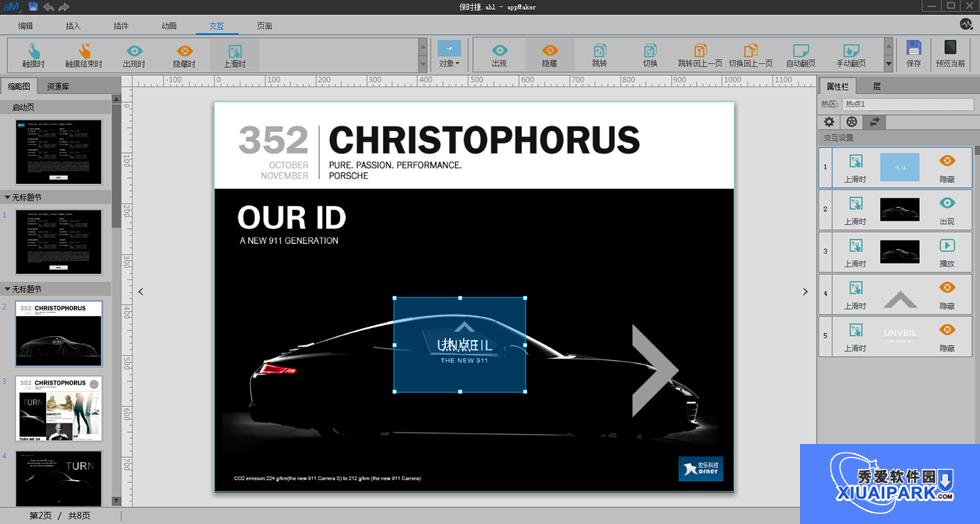The width and height of the screenshot is (980, 524).
Task: Open the interaction arrows properties tab
Action: click(874, 122)
